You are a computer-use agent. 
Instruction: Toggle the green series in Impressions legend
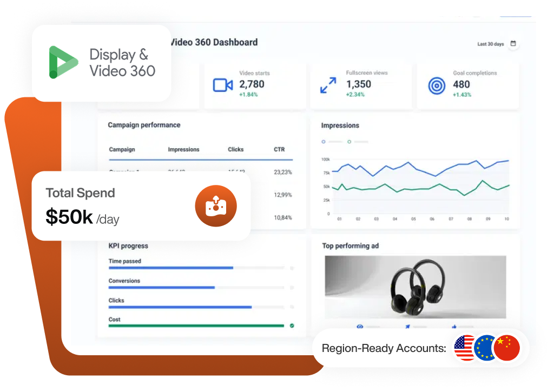click(349, 142)
